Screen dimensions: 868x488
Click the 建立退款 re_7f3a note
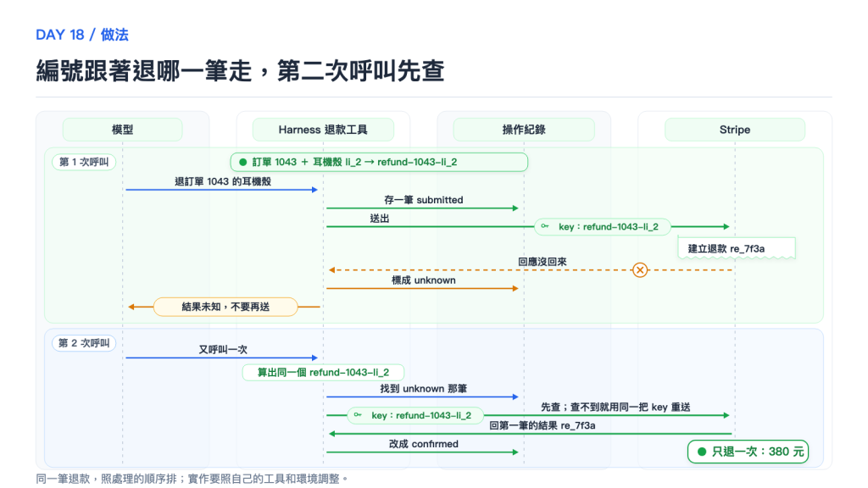click(x=737, y=248)
